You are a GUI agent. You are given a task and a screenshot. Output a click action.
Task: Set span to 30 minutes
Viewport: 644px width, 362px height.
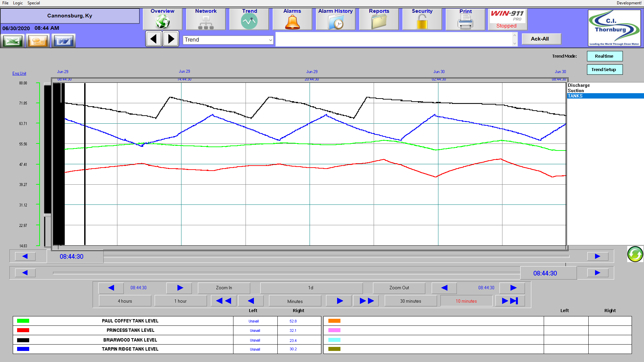pos(411,301)
